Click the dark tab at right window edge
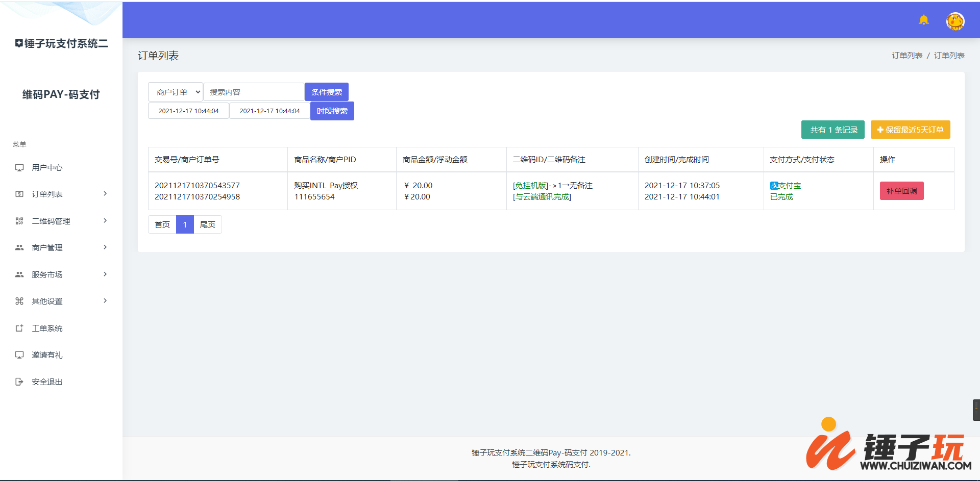Viewport: 980px width, 481px height. point(976,410)
